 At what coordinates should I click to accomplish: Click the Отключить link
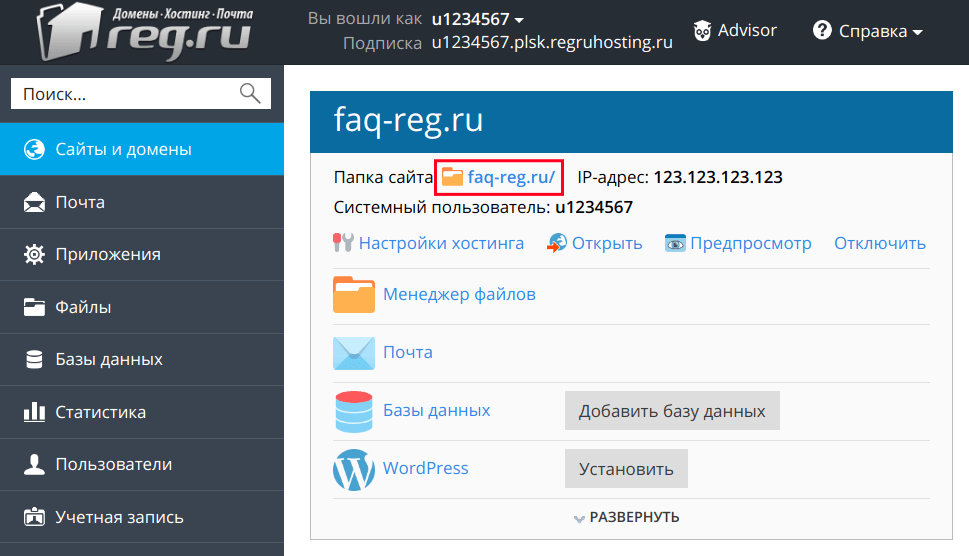click(x=880, y=243)
